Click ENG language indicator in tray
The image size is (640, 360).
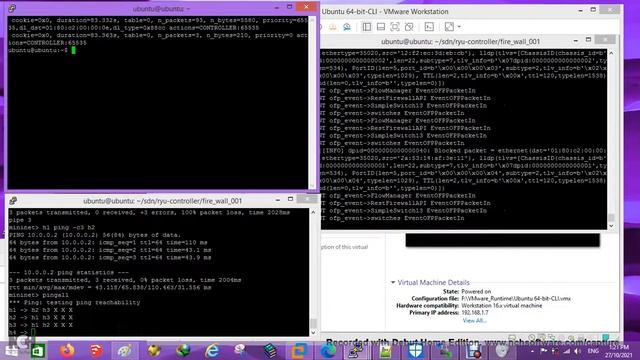pos(593,351)
